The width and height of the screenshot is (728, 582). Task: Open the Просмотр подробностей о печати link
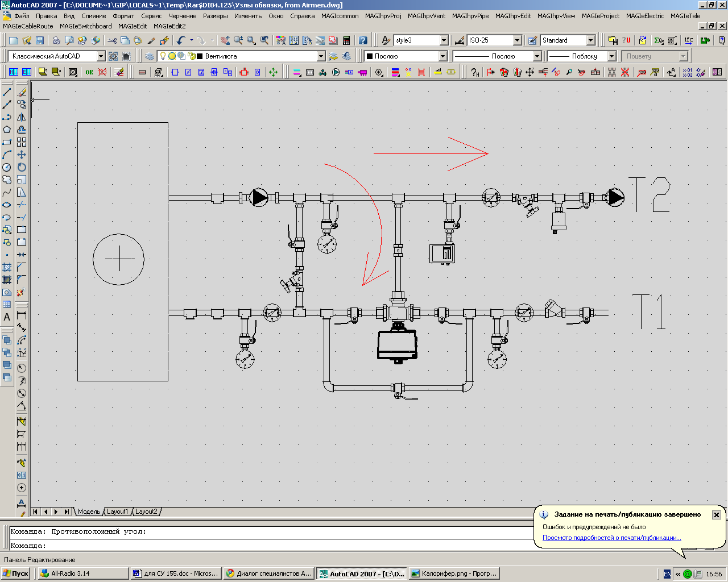(x=611, y=538)
